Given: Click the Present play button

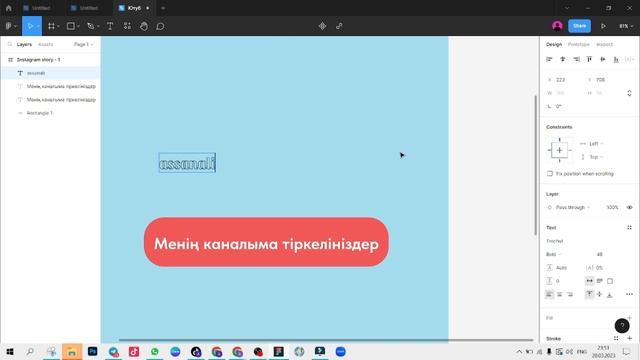Looking at the screenshot, I should click(603, 26).
